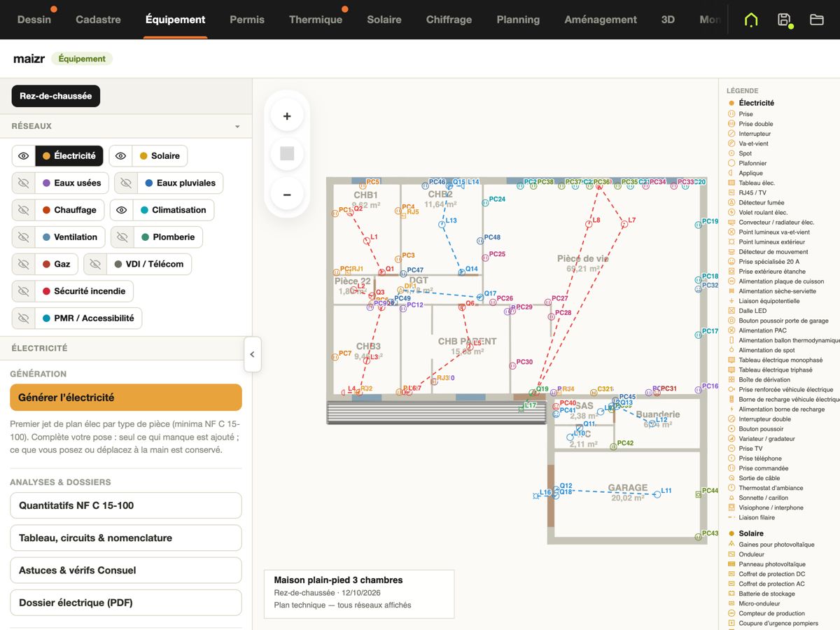Open Tableau, circuits & nomenclature
840x630 pixels.
pos(126,538)
